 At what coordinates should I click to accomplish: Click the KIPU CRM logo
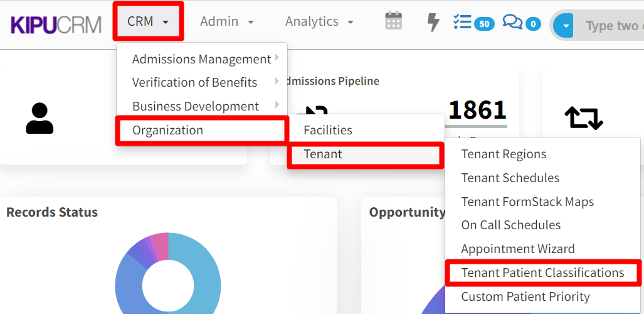coord(56,24)
